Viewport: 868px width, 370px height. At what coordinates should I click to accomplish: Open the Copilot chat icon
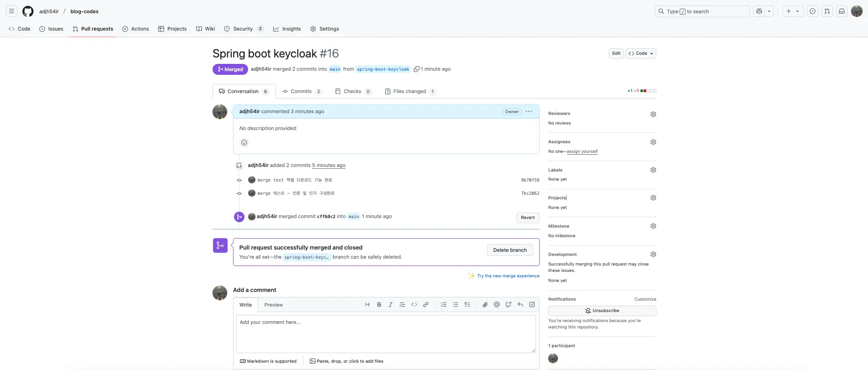759,11
